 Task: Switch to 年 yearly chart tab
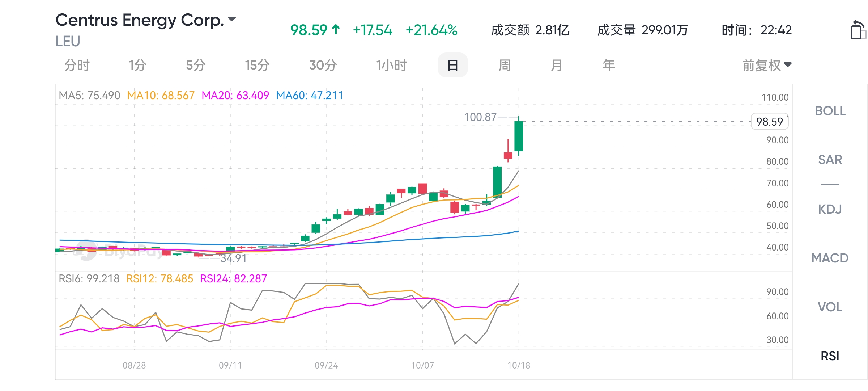coord(609,66)
